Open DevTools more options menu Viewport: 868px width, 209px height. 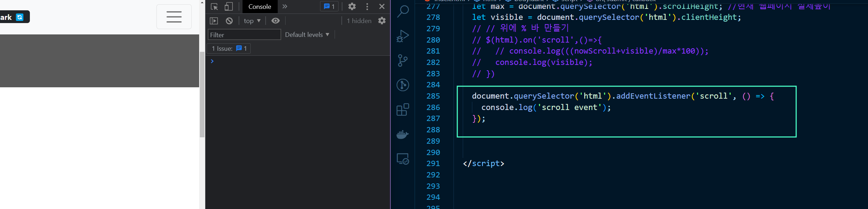coord(367,6)
